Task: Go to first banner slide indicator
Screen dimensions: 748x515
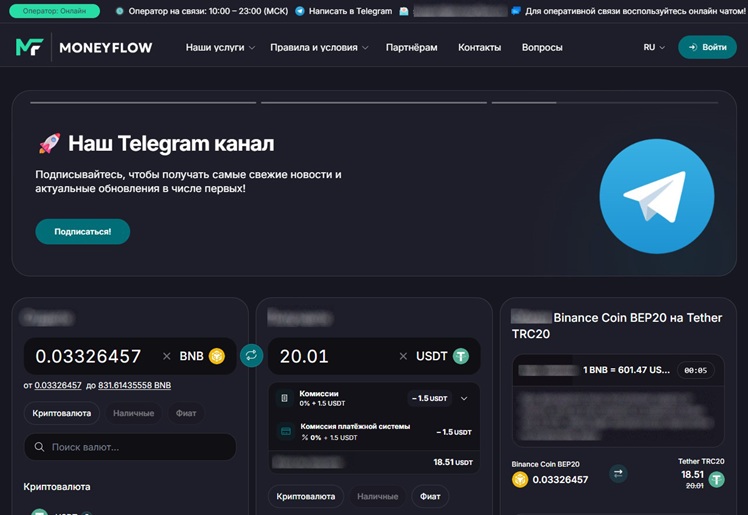Action: pyautogui.click(x=143, y=103)
